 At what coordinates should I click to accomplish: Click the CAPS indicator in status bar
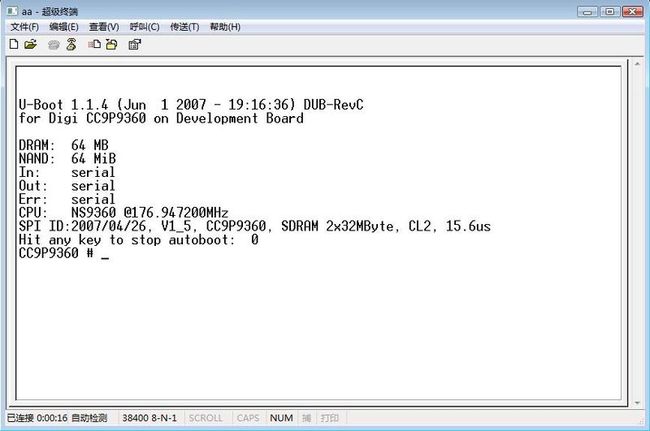click(x=248, y=418)
